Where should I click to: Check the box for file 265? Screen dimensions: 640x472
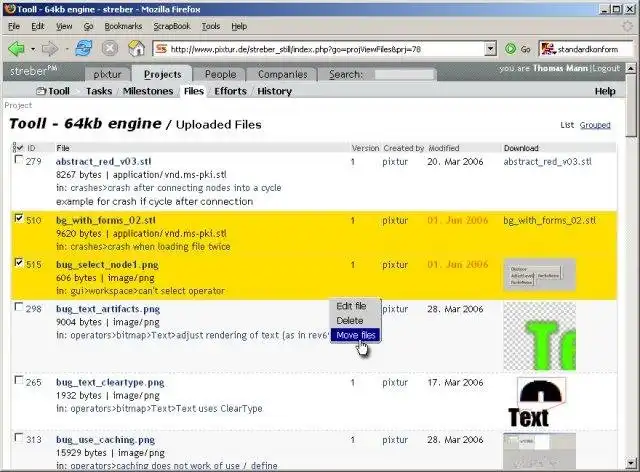(18, 380)
